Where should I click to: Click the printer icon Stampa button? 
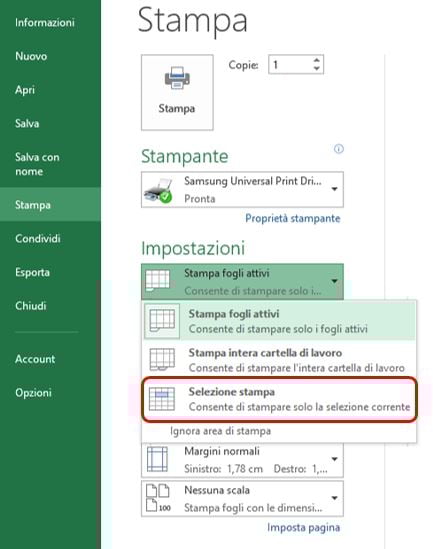click(177, 92)
